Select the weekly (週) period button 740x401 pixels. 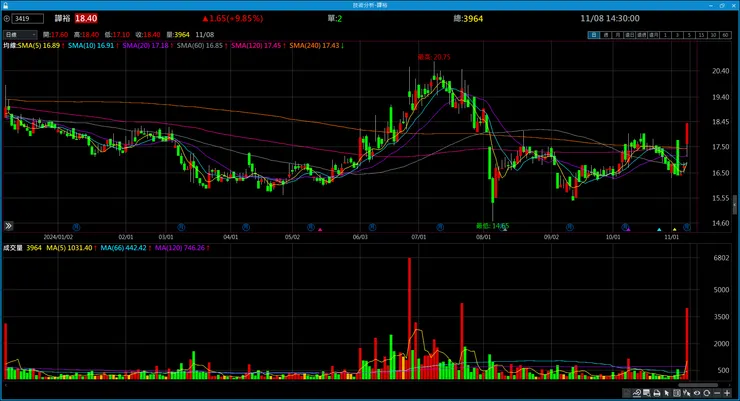pos(605,35)
